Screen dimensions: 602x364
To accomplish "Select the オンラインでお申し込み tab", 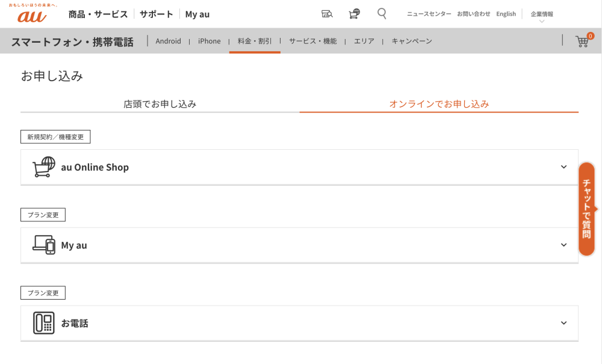I will [x=439, y=103].
